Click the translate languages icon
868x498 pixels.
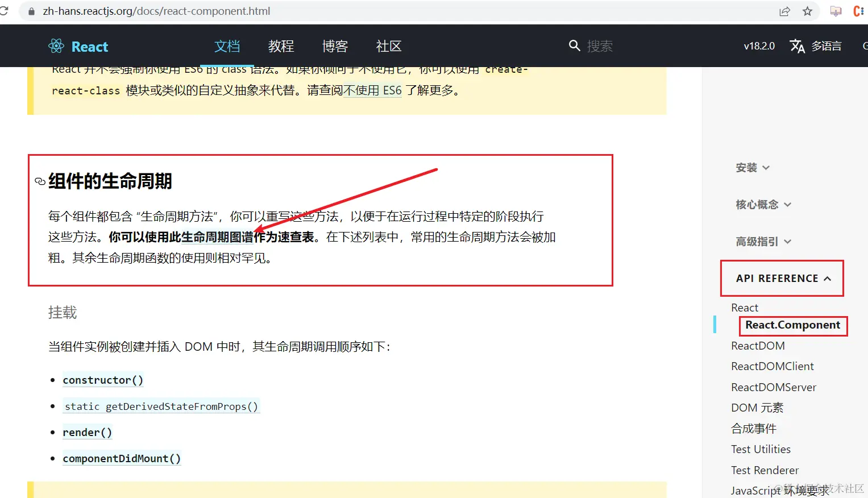tap(798, 46)
